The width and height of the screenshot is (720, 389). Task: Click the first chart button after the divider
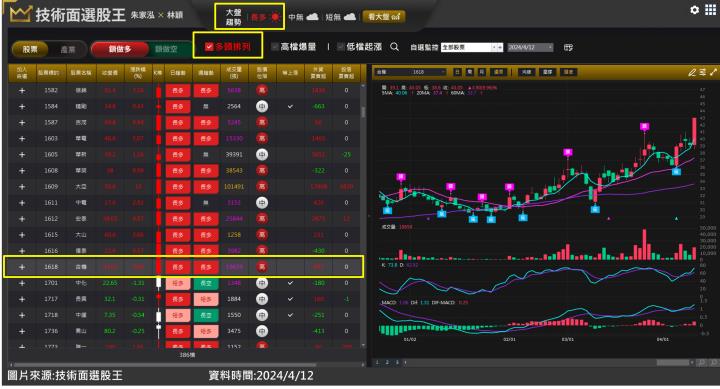tap(526, 72)
